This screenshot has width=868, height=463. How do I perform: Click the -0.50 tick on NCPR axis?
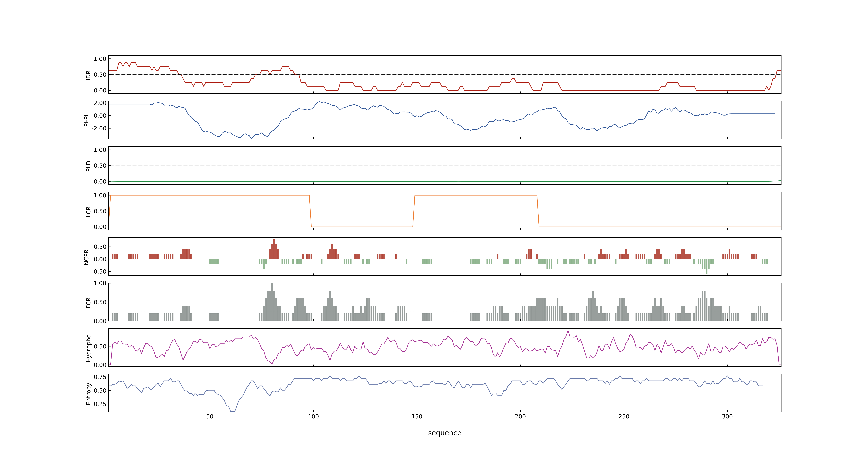tap(99, 271)
